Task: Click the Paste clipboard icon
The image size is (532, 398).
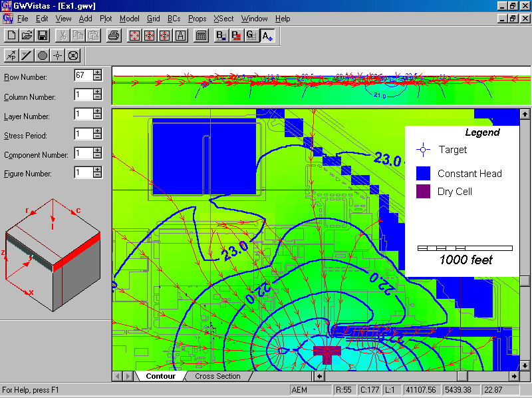Action: 94,35
